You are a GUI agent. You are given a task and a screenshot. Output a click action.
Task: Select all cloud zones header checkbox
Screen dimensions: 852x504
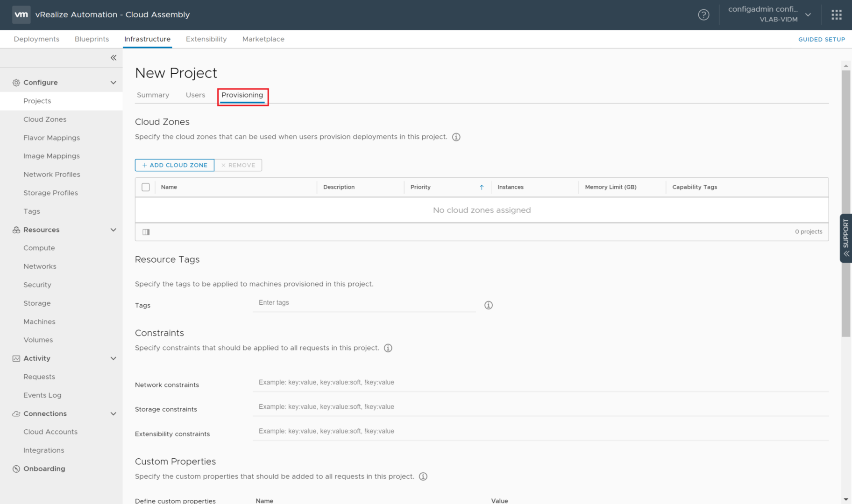[146, 187]
